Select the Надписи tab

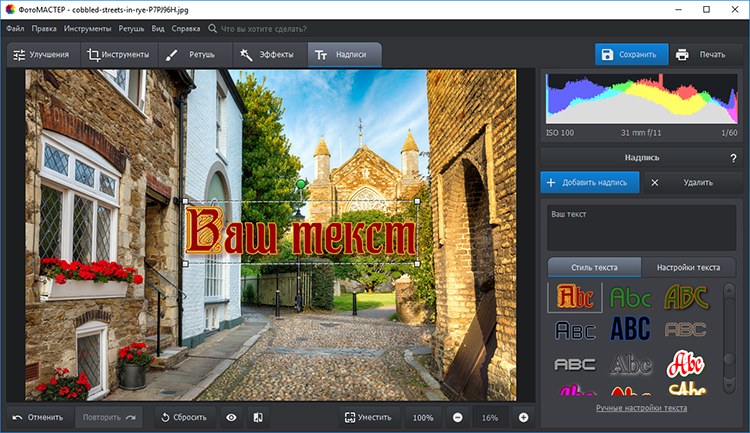pos(344,55)
